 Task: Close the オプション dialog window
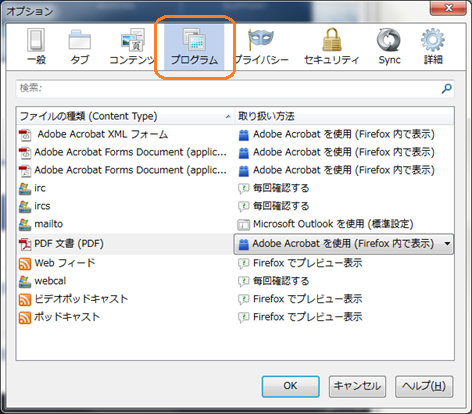pyautogui.click(x=448, y=8)
